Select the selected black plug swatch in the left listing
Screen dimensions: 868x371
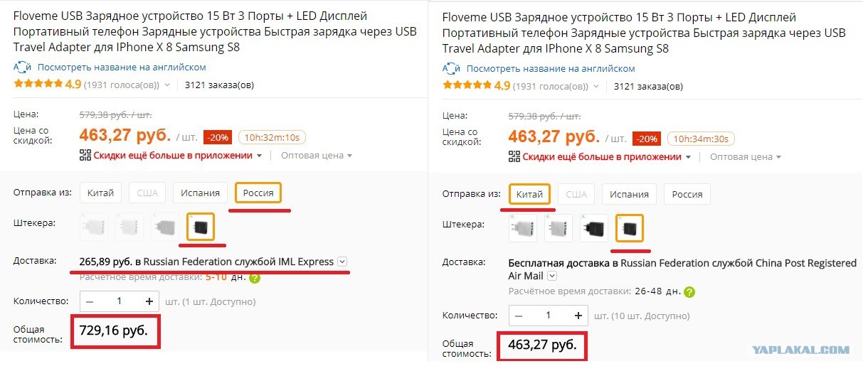(200, 227)
